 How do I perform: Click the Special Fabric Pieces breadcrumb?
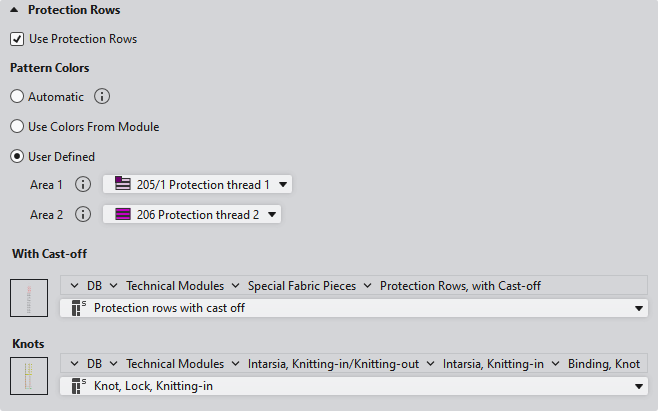301,286
